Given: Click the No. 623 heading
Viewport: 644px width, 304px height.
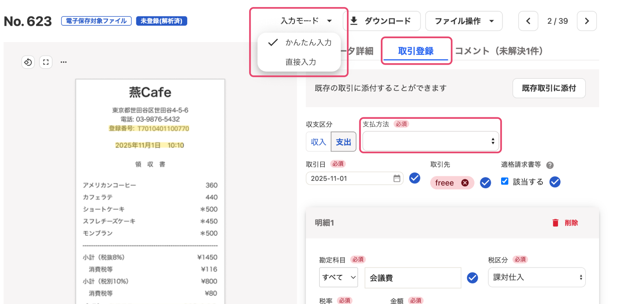Looking at the screenshot, I should tap(28, 21).
